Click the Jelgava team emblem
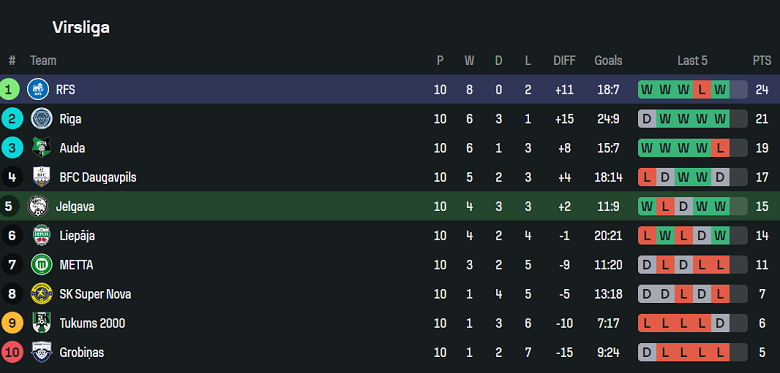780x373 pixels. pos(38,206)
